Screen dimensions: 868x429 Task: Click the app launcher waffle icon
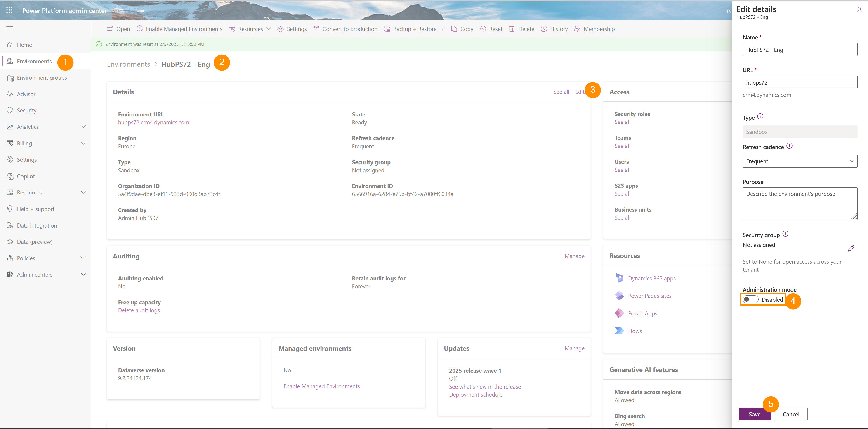coord(9,10)
